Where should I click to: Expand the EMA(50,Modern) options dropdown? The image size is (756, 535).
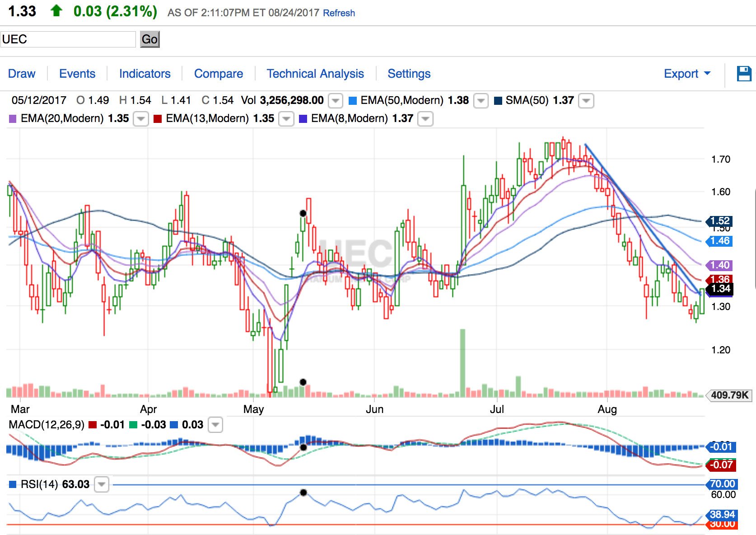click(481, 101)
